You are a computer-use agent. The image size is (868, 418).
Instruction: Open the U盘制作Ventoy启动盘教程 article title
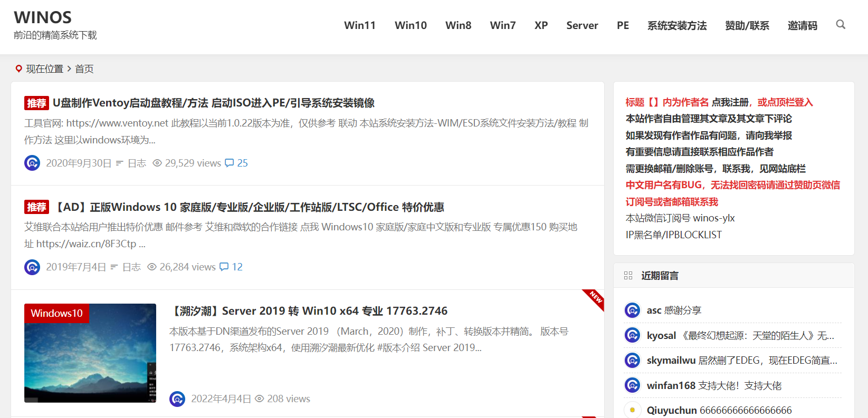coord(213,103)
